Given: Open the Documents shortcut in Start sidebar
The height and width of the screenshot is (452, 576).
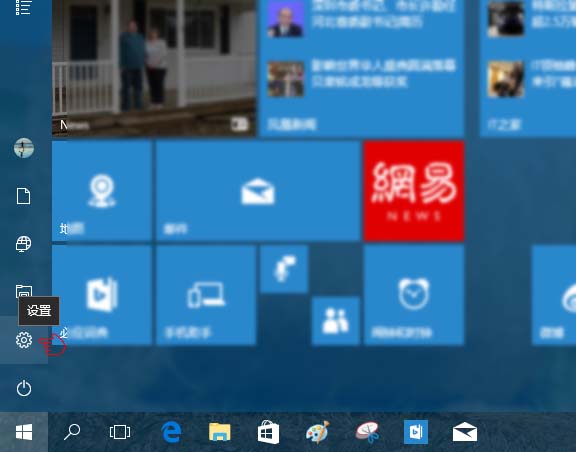Looking at the screenshot, I should [x=24, y=196].
